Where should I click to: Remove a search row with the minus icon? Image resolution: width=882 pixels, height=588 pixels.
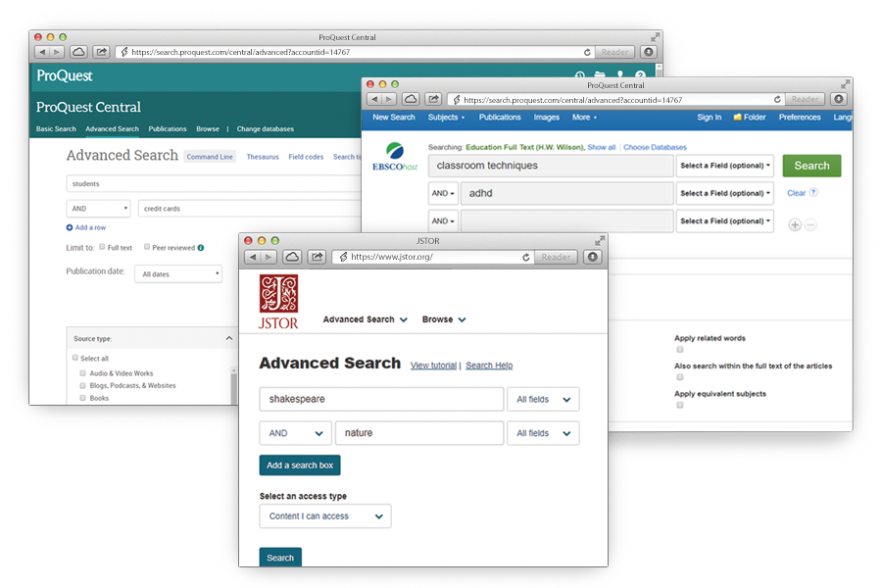(x=810, y=224)
